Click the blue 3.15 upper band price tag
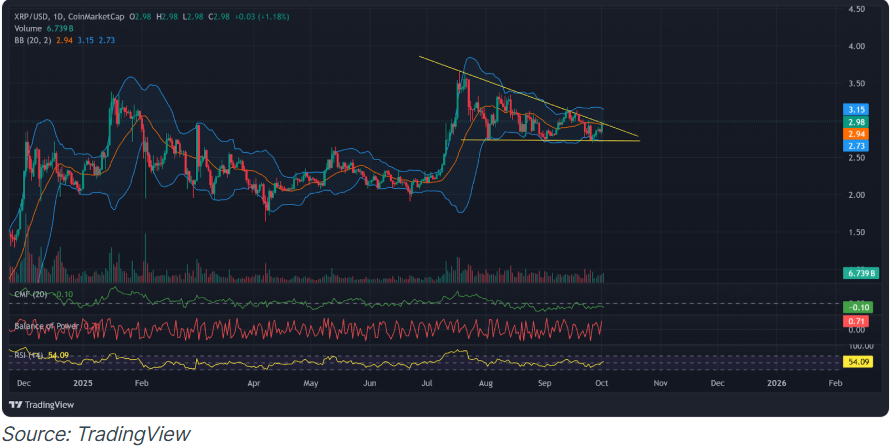 [854, 109]
